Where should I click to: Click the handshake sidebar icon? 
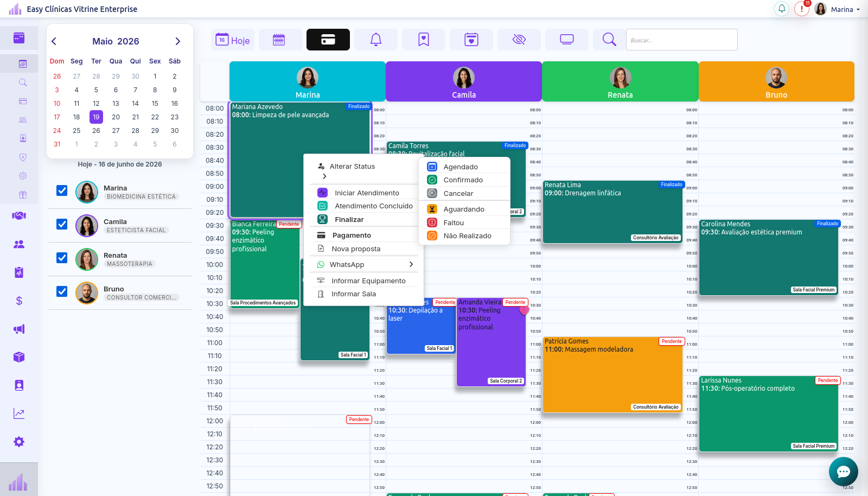point(19,216)
